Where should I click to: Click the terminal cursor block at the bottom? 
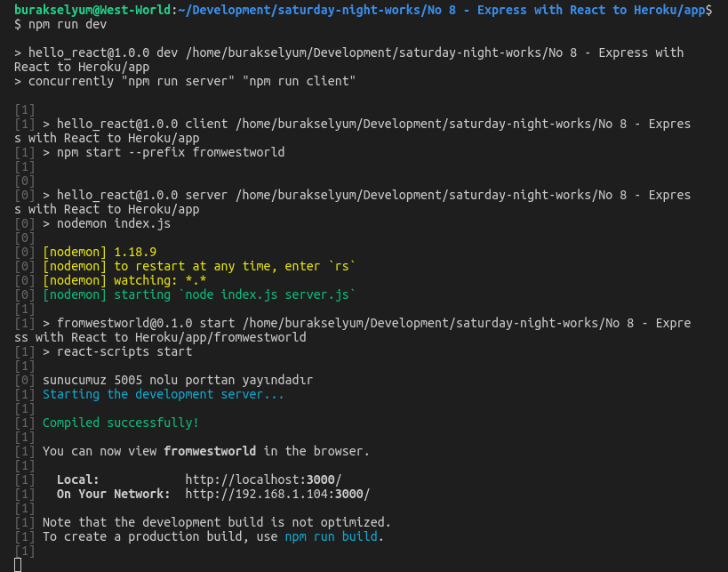click(x=18, y=562)
